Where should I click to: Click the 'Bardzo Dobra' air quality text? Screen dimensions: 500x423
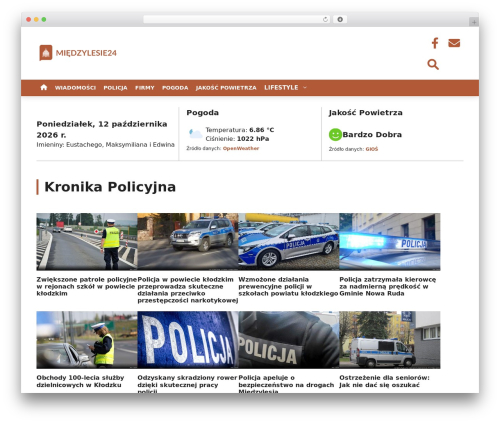(x=372, y=135)
